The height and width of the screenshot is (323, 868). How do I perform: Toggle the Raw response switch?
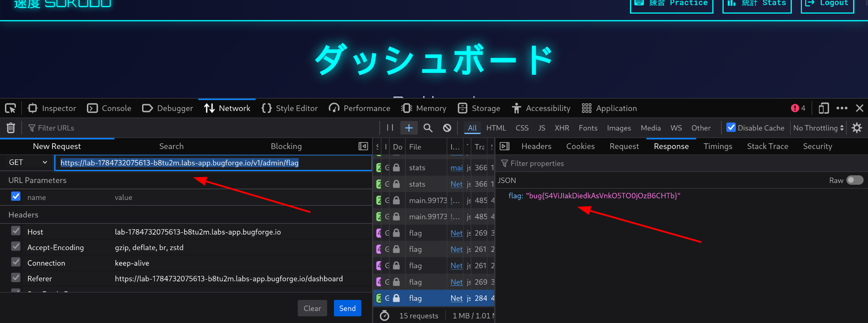click(855, 180)
